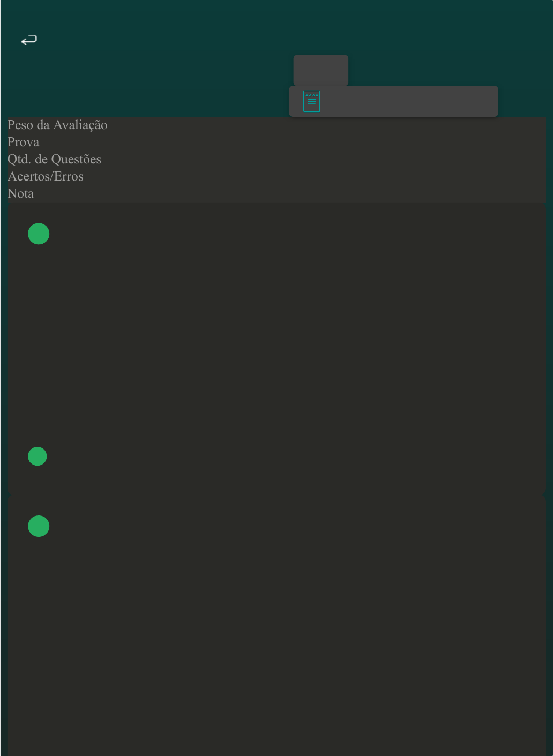Viewport: 553px width, 756px height.
Task: Click inside the lower dark result panel
Action: pyautogui.click(x=276, y=626)
